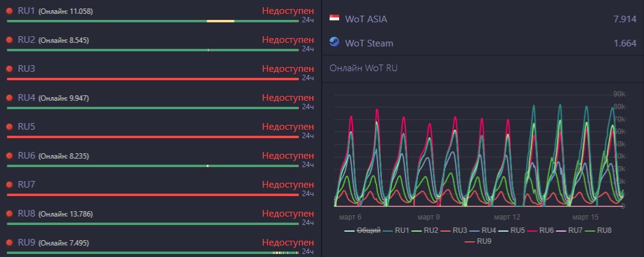Toggle the struck-through Общий series in legend

click(362, 230)
